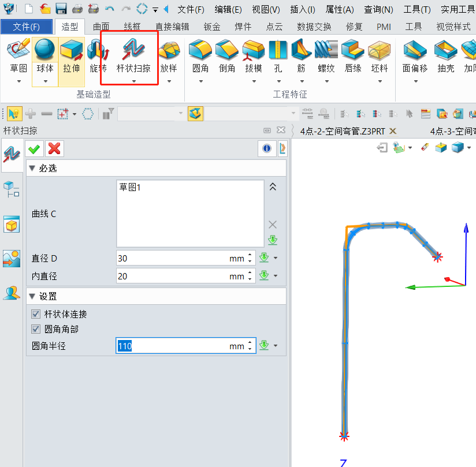Viewport: 476px width, 467px height.
Task: Toggle the 杆状体连接 checkbox
Action: click(36, 315)
